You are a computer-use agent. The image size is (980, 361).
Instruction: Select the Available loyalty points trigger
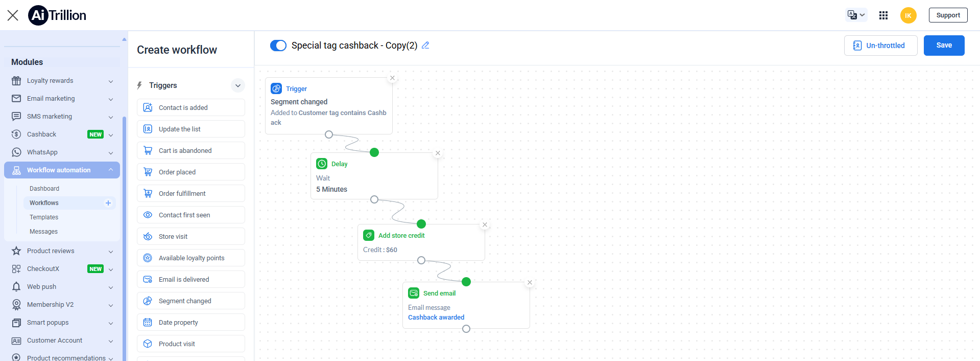coord(191,258)
